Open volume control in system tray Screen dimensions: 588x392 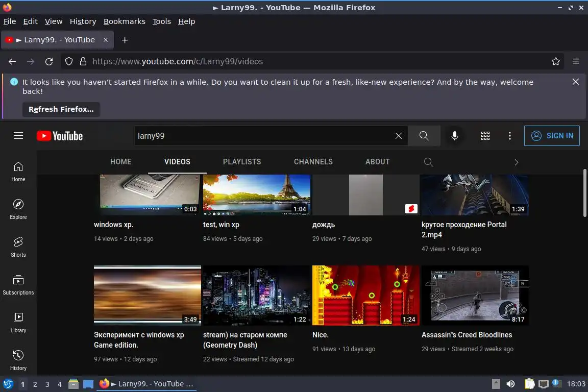(510, 384)
